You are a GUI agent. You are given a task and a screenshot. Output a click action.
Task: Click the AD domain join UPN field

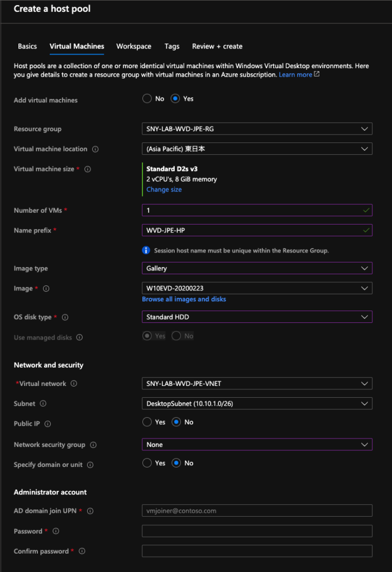(257, 511)
